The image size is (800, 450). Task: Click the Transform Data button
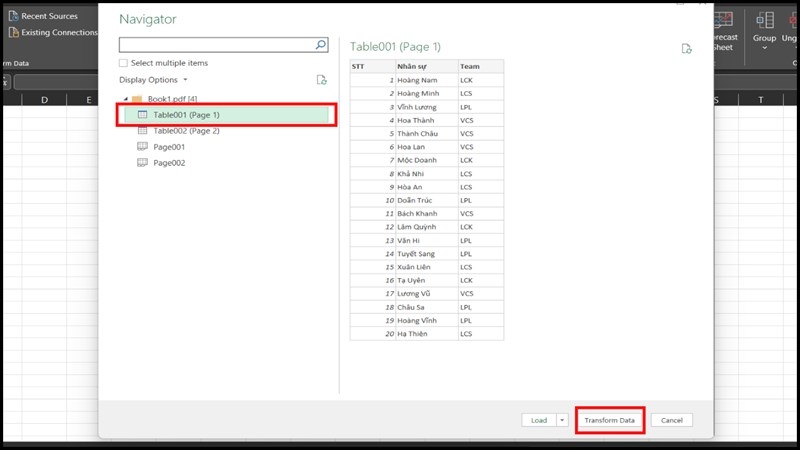[x=610, y=421]
